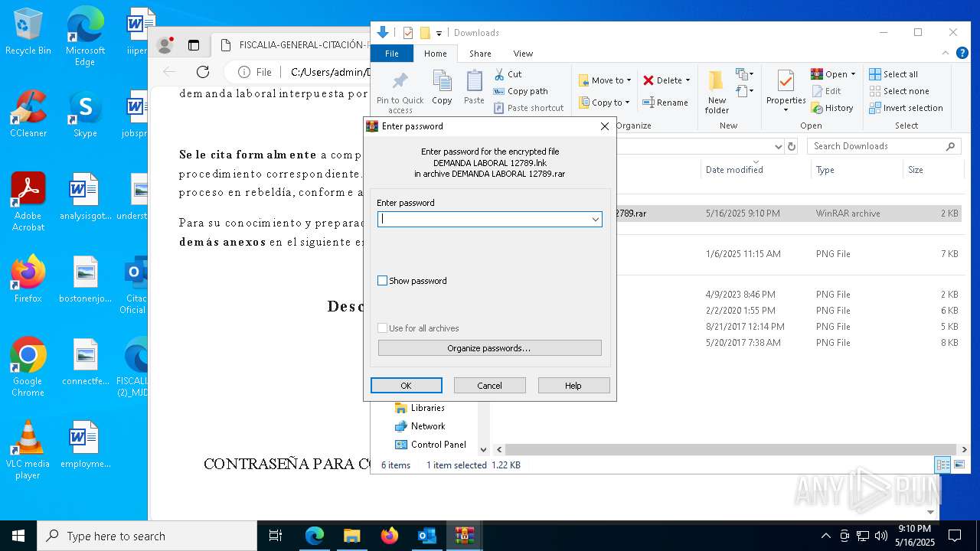Open Adobe Acrobat desktop icon

pyautogui.click(x=28, y=202)
